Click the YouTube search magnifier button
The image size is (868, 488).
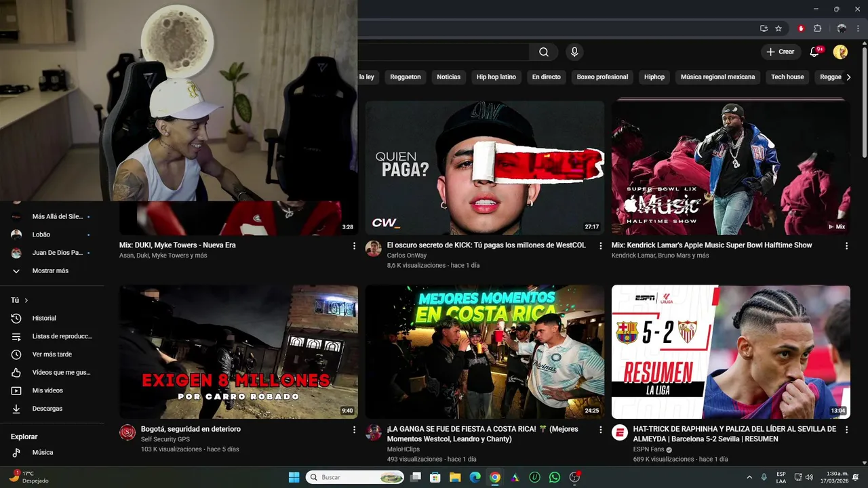click(x=544, y=52)
